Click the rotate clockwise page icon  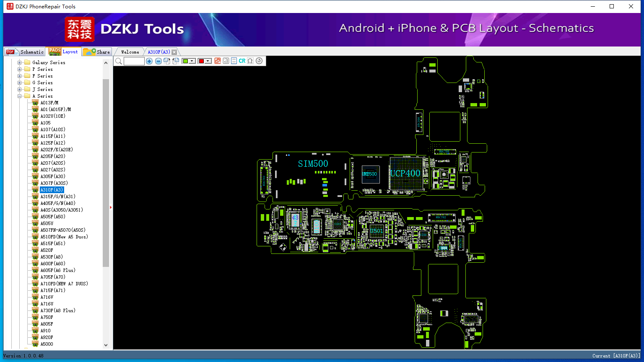pyautogui.click(x=167, y=61)
